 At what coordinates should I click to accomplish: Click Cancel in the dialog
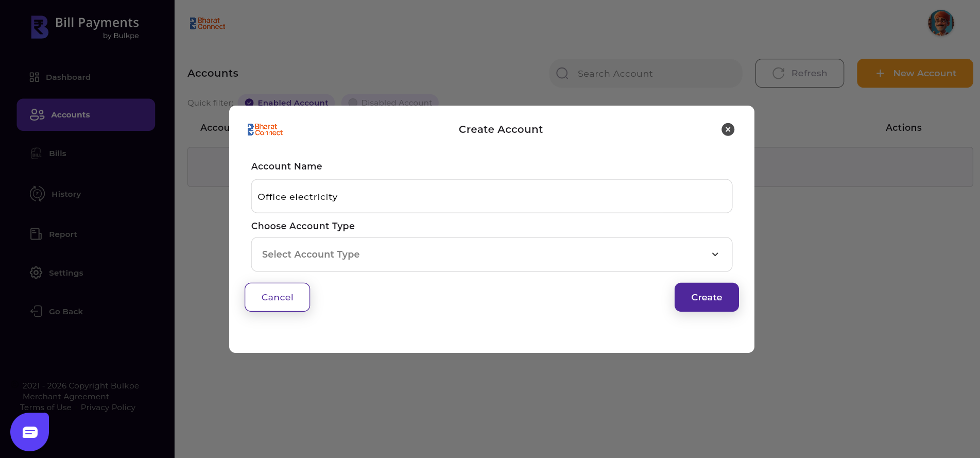pos(277,297)
